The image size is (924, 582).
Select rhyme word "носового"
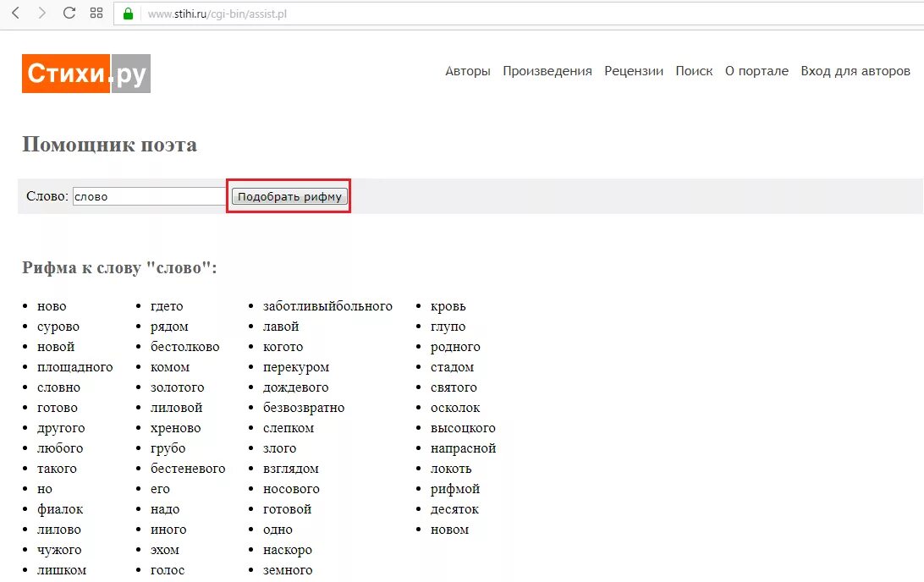[291, 489]
